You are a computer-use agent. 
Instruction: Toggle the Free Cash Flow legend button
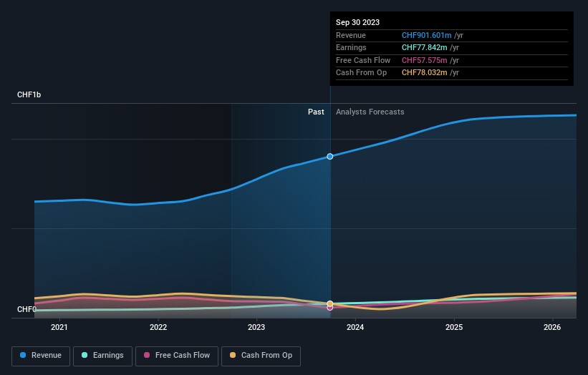[177, 356]
